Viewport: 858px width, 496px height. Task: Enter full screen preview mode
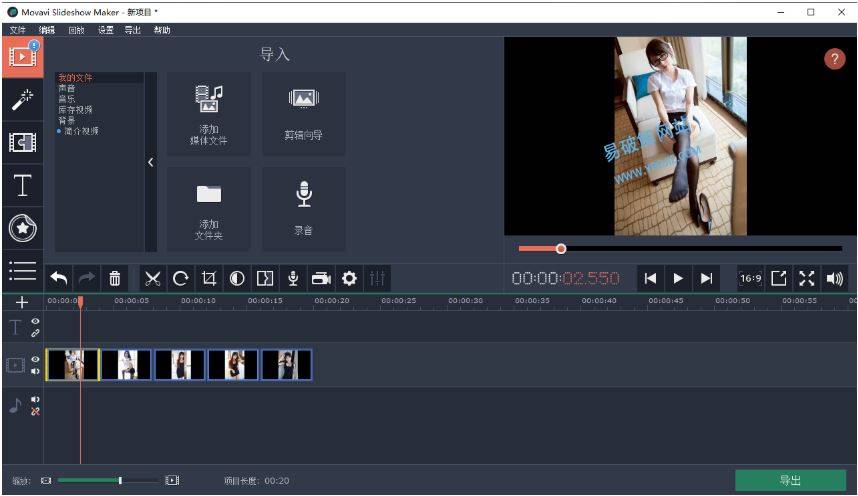[x=807, y=279]
